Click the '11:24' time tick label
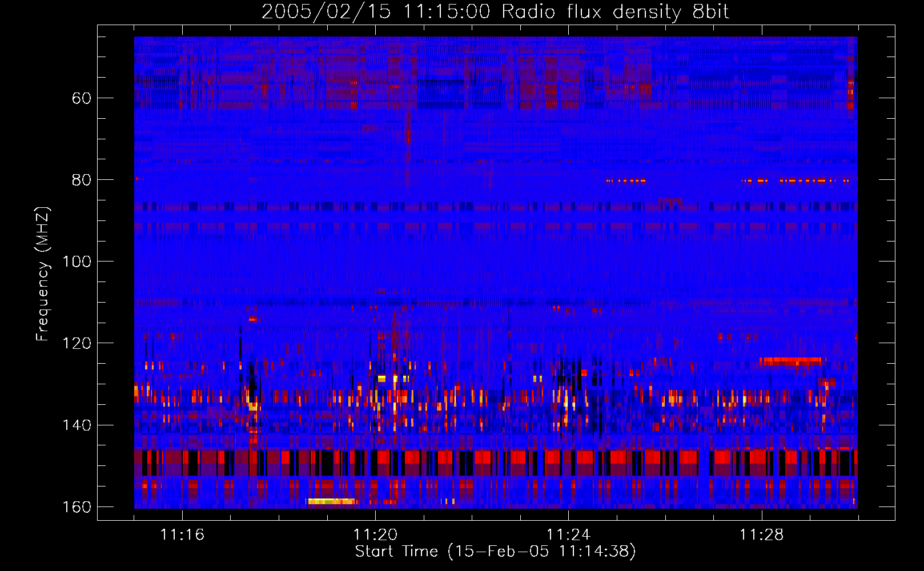This screenshot has height=571, width=924. (x=568, y=535)
